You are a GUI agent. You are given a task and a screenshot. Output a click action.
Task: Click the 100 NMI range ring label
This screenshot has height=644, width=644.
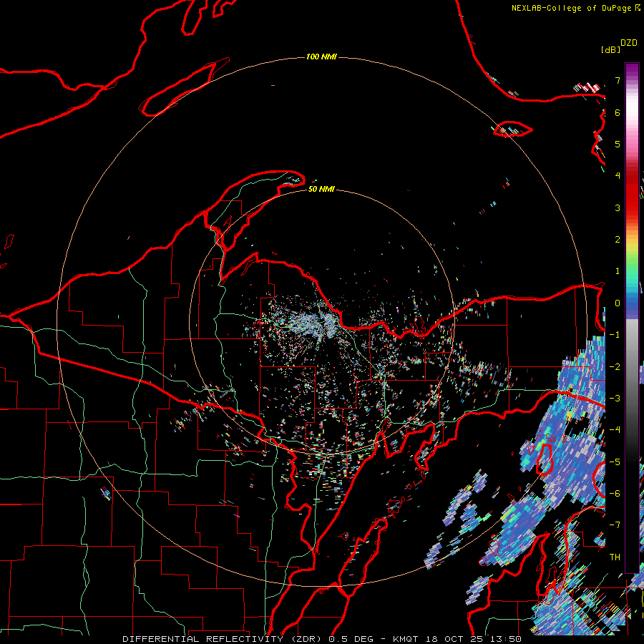pyautogui.click(x=321, y=57)
